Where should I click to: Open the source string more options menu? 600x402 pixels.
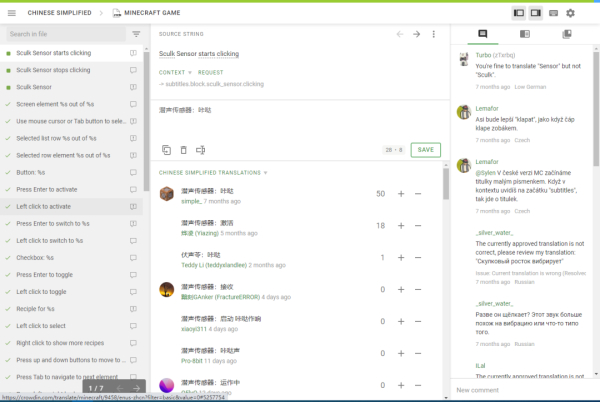[x=434, y=34]
